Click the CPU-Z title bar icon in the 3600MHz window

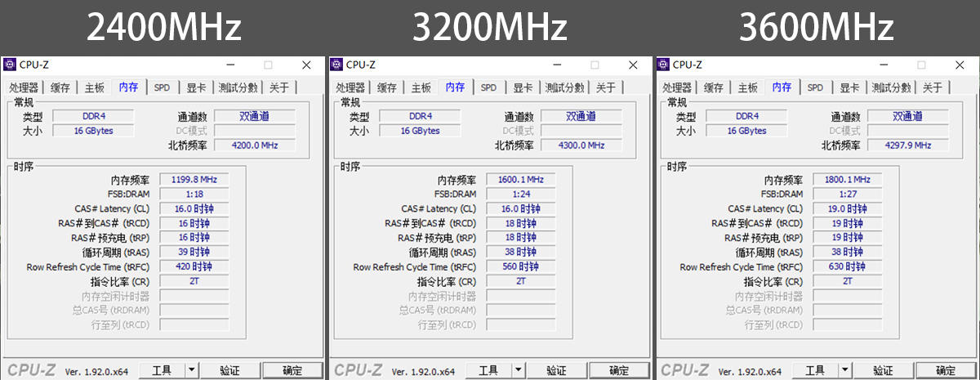663,65
